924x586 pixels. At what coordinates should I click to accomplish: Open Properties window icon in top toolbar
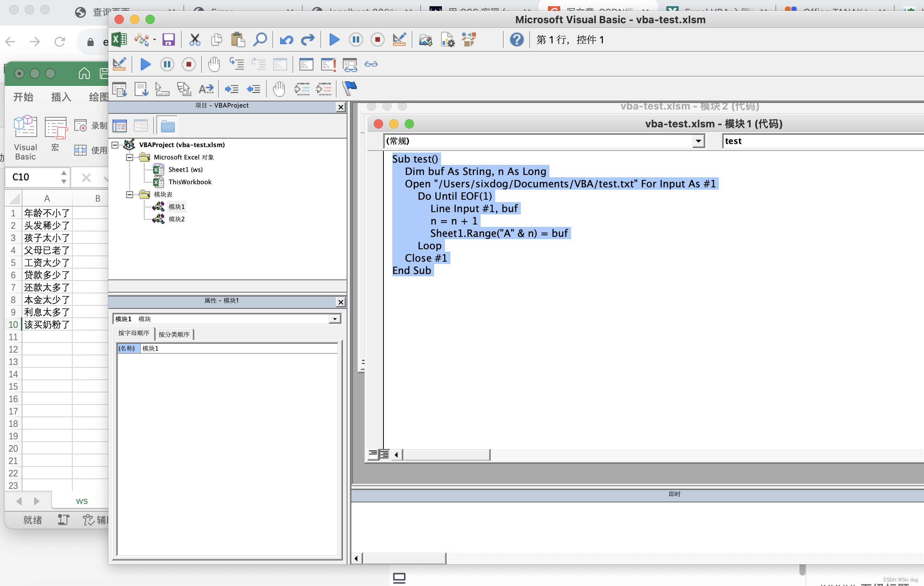click(x=448, y=39)
